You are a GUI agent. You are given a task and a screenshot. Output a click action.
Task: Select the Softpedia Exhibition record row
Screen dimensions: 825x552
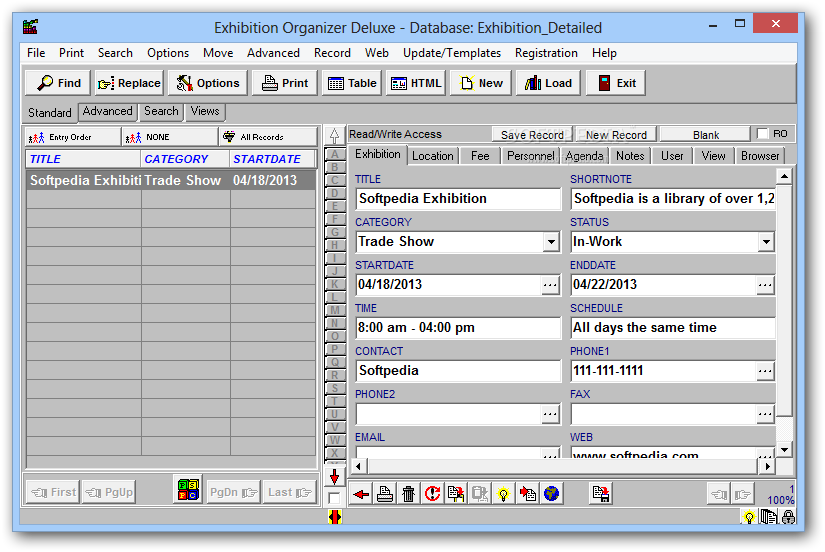pyautogui.click(x=170, y=180)
